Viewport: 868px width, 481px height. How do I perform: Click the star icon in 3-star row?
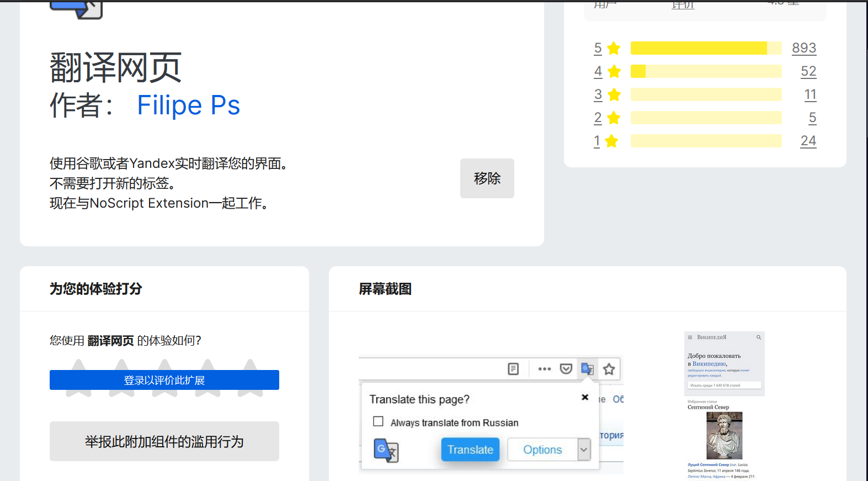click(x=614, y=94)
